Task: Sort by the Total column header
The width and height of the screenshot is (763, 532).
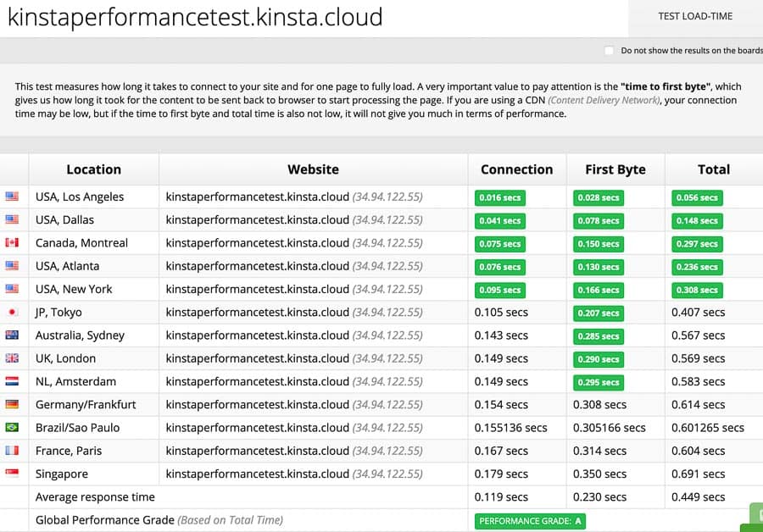Action: (713, 169)
